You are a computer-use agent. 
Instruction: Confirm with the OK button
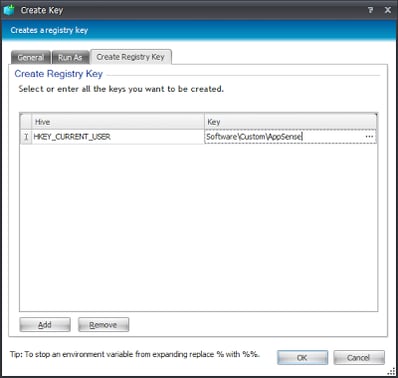point(302,358)
